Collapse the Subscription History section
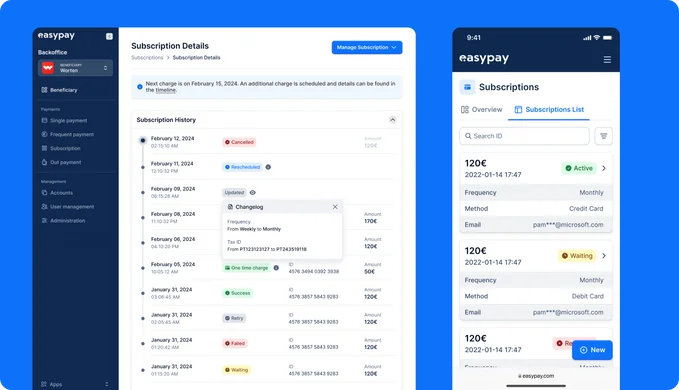This screenshot has width=679, height=390. pyautogui.click(x=392, y=120)
